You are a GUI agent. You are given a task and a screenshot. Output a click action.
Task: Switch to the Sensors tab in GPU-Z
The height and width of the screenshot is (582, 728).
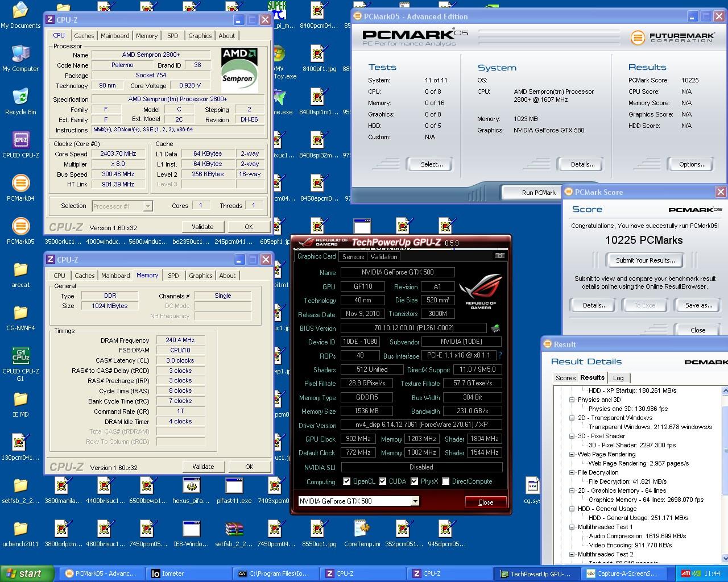[353, 257]
